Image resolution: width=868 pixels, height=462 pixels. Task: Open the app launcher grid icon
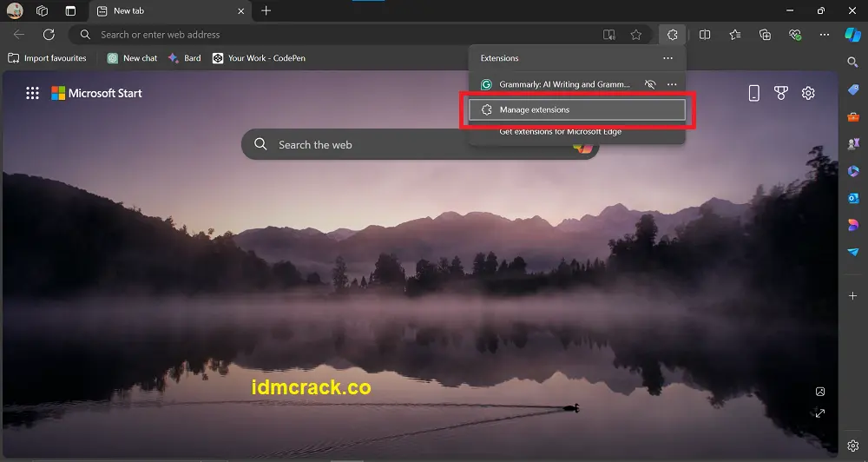[33, 93]
